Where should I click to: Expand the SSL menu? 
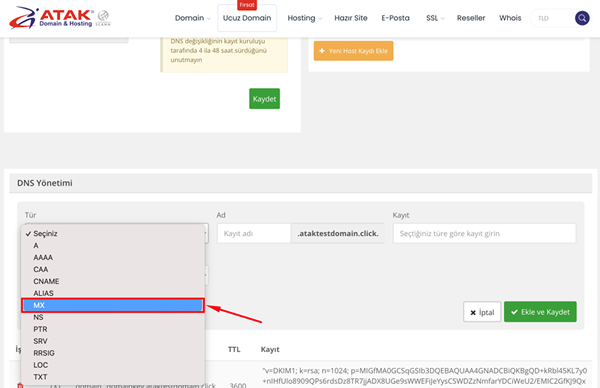pos(435,18)
